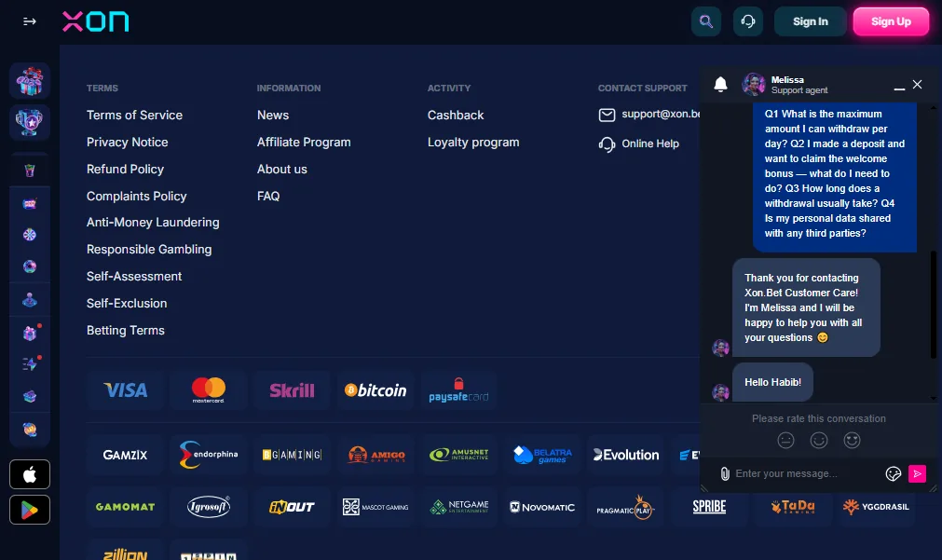942x560 pixels.
Task: Open the Evolution provider logo
Action: pyautogui.click(x=626, y=455)
